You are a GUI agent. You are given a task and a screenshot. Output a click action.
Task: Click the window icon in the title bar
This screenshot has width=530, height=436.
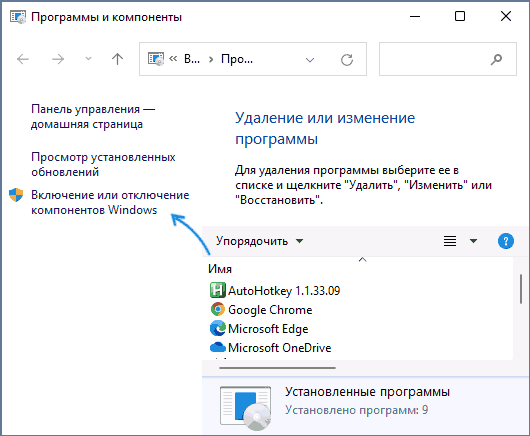tap(18, 17)
